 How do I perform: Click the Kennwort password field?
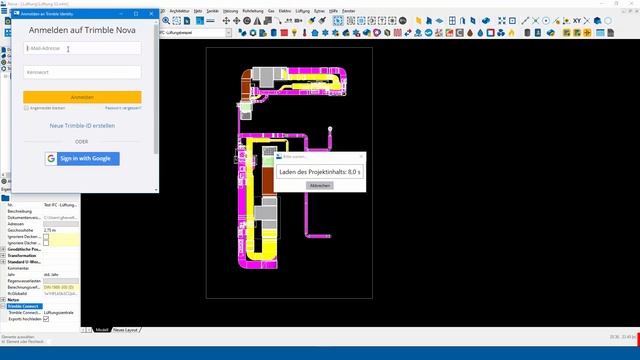point(82,72)
